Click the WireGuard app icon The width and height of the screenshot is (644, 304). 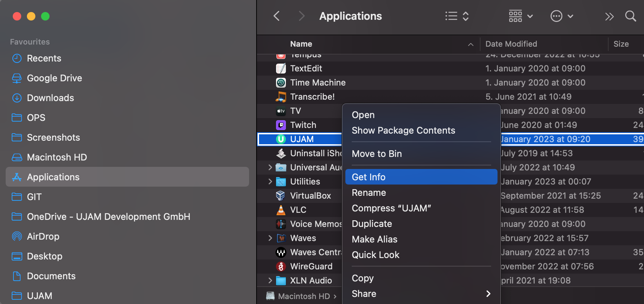point(281,266)
